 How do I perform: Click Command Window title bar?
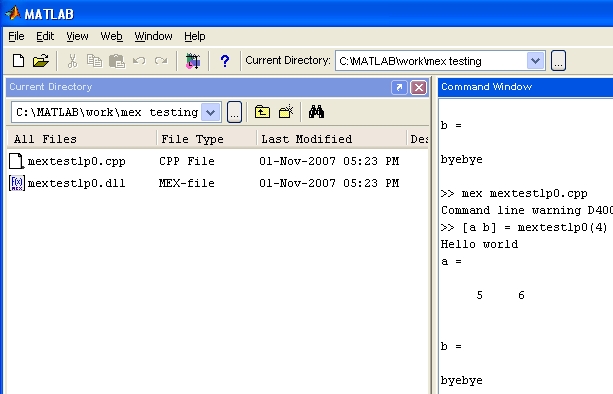tap(525, 87)
